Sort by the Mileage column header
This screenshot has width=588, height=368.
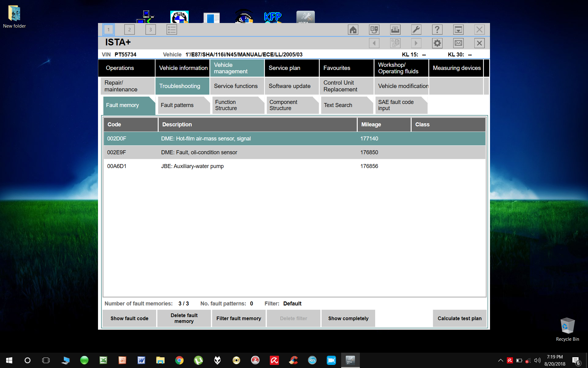coord(384,125)
